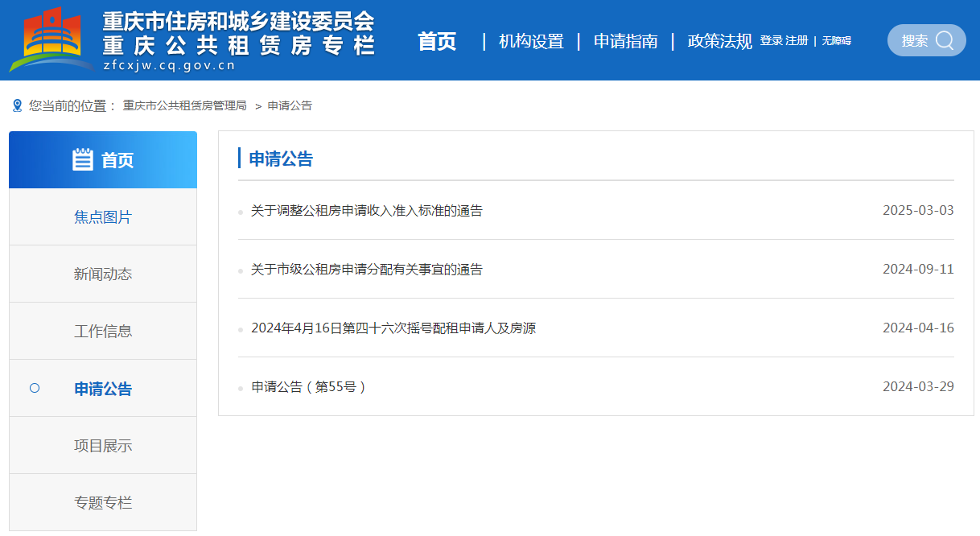
Task: Open 机构设置 in the top navigation
Action: tap(531, 42)
